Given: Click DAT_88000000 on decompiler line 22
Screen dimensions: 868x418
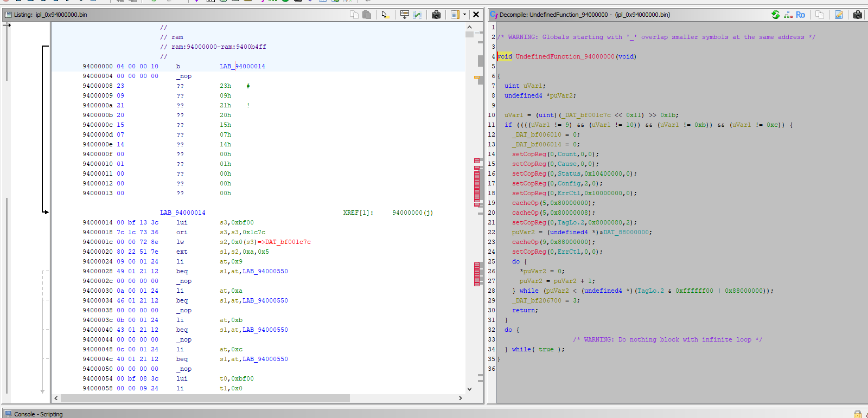Looking at the screenshot, I should tap(626, 232).
